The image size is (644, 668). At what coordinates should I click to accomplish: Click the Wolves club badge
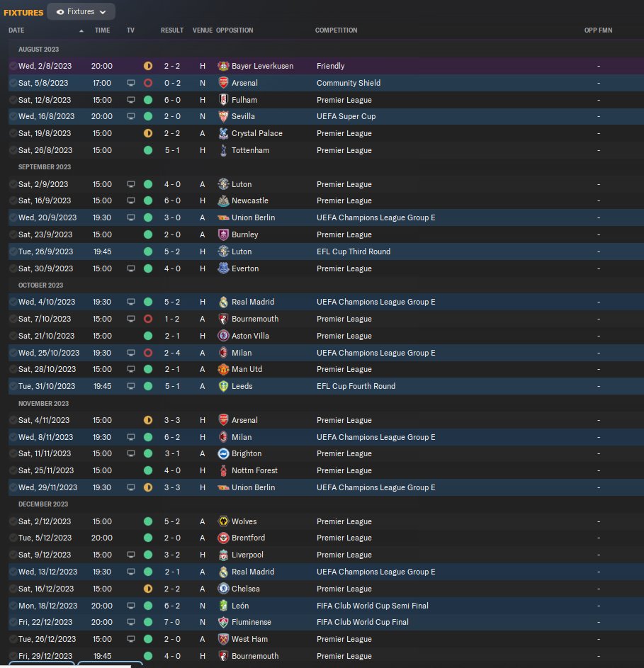(x=223, y=521)
